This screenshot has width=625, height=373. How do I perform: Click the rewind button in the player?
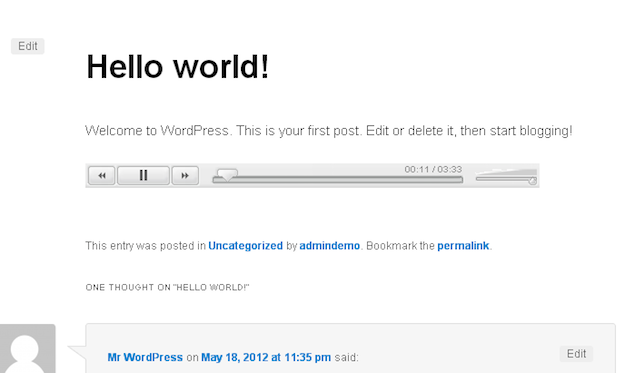[x=102, y=175]
